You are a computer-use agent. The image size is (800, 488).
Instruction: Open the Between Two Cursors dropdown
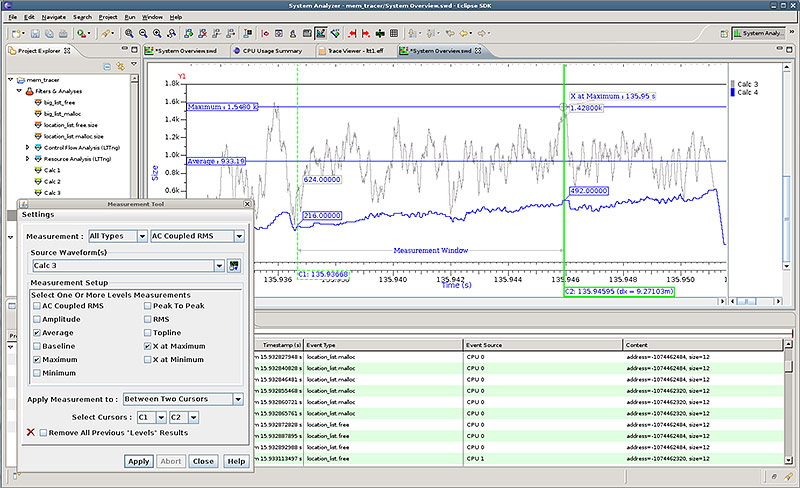(x=238, y=399)
